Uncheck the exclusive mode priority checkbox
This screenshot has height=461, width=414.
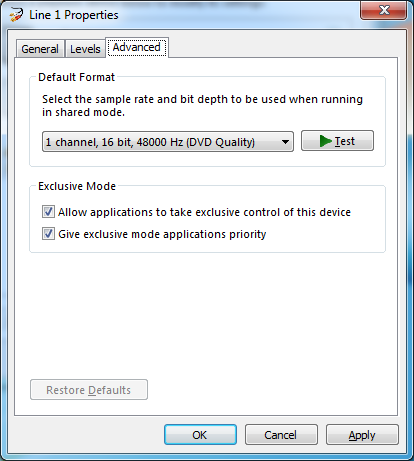(x=48, y=234)
